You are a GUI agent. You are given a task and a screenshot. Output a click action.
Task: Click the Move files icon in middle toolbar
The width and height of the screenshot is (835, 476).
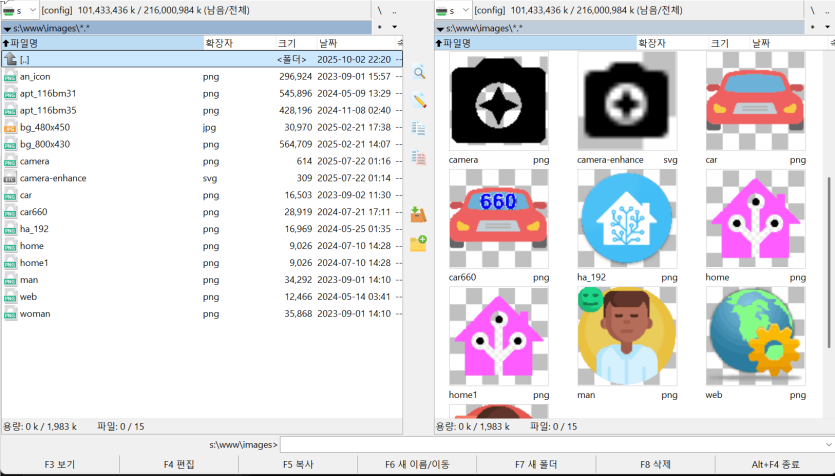pos(419,158)
